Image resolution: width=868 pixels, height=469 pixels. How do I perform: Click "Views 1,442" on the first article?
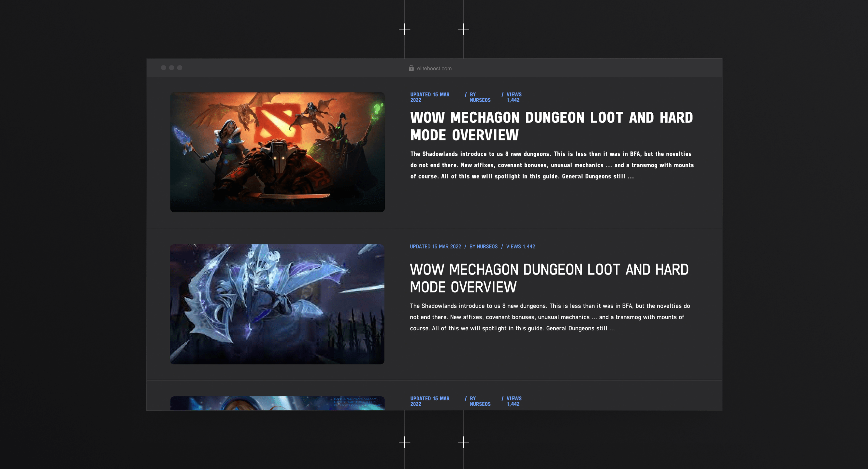click(514, 97)
